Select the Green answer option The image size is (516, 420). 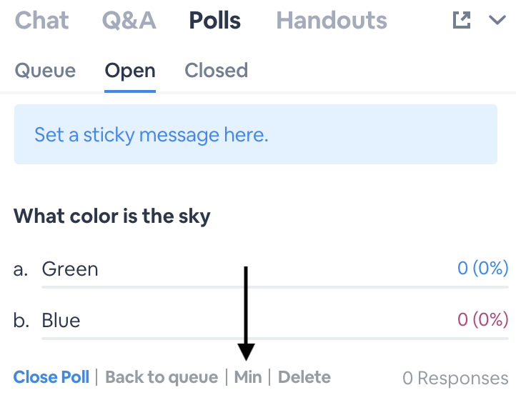[70, 269]
